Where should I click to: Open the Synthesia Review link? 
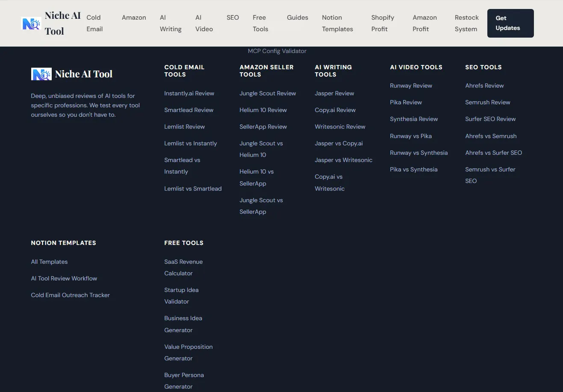414,119
